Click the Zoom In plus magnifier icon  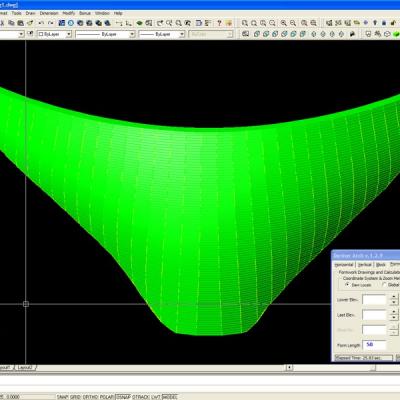[283, 23]
